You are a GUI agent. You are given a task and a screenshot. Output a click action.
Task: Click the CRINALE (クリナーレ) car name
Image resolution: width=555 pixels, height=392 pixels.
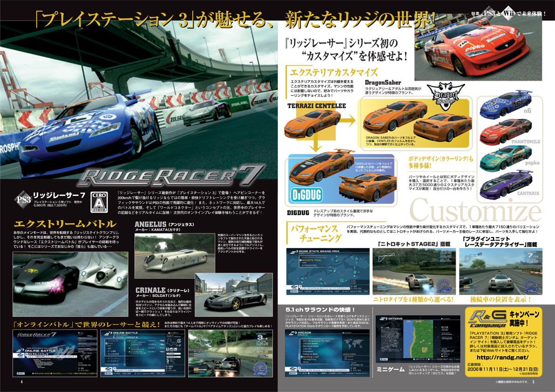click(x=162, y=290)
